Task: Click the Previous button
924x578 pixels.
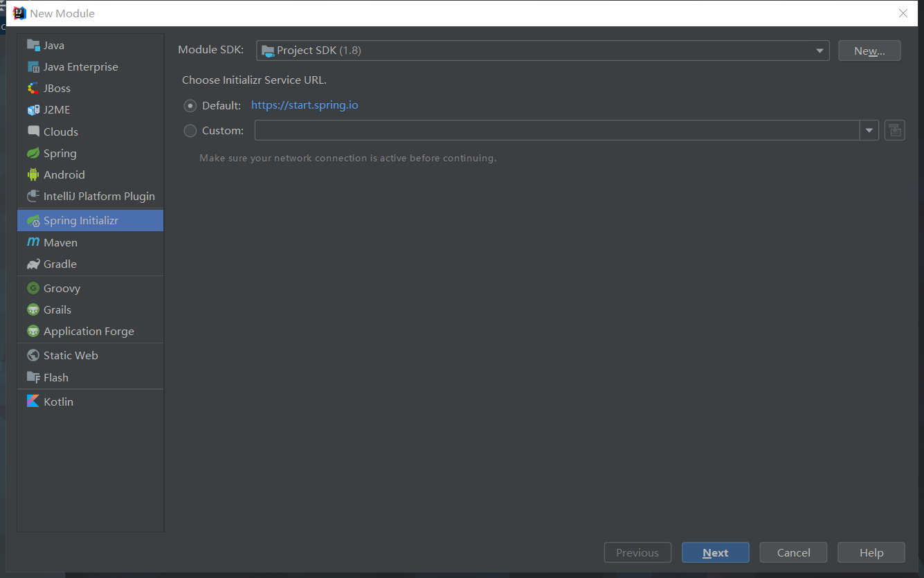Action: [637, 552]
